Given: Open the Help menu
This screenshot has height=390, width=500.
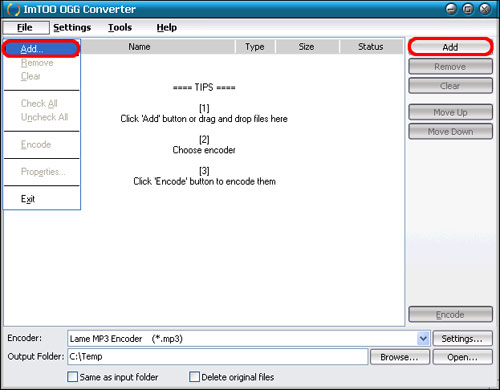Looking at the screenshot, I should point(167,27).
